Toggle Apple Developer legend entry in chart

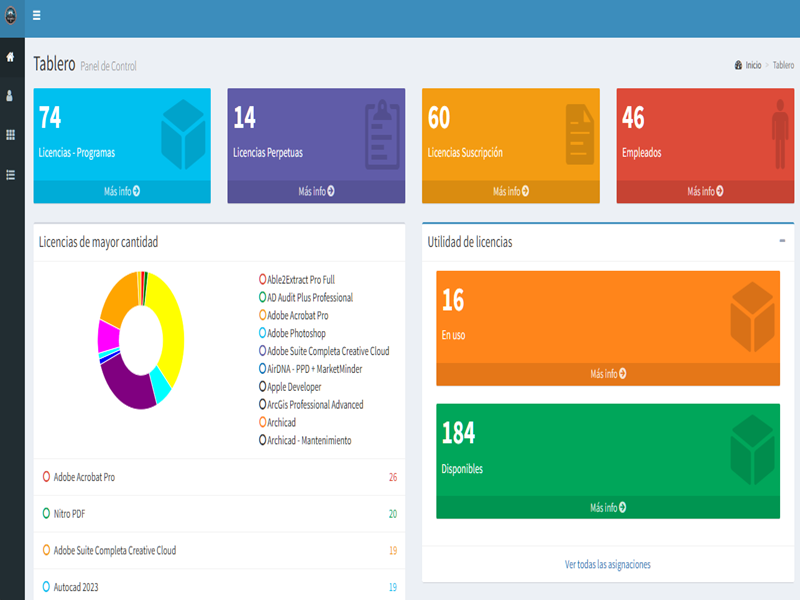coord(295,387)
